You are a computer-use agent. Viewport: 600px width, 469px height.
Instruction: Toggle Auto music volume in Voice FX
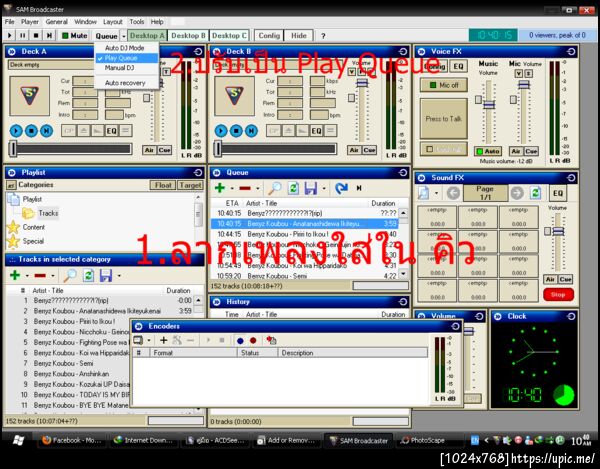coord(488,151)
